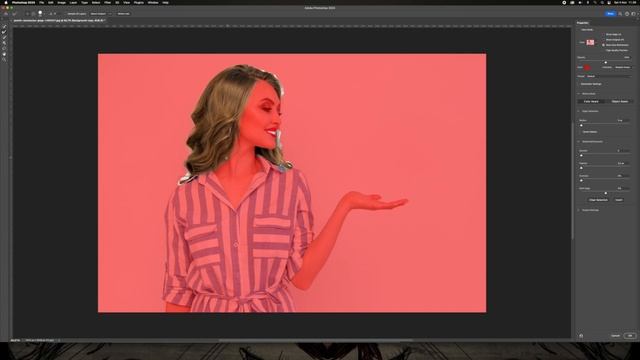Select the document title tab

point(59,20)
